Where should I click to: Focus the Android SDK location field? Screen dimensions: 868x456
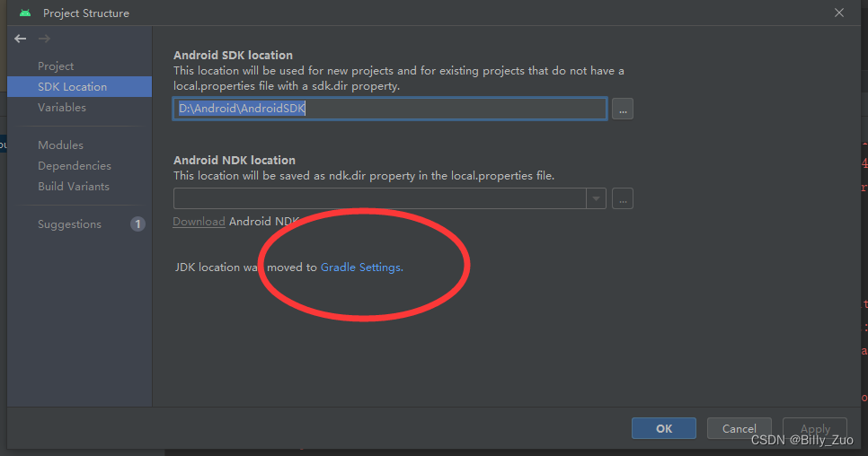(390, 109)
